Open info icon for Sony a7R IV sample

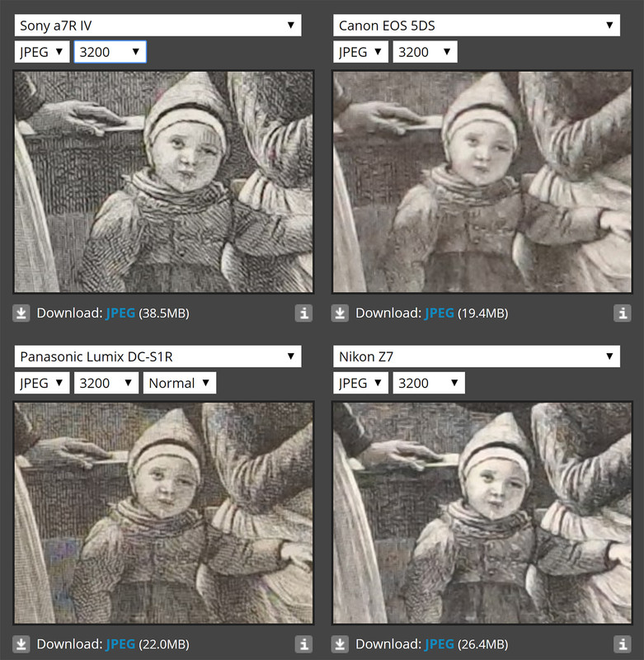coord(303,313)
